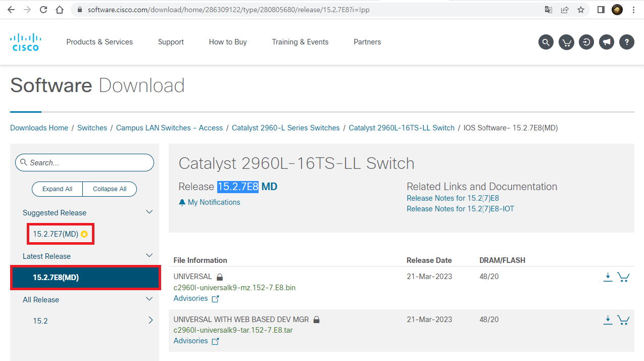Click the translate page icon in address bar
Viewport: 644px width, 361px height.
click(548, 10)
